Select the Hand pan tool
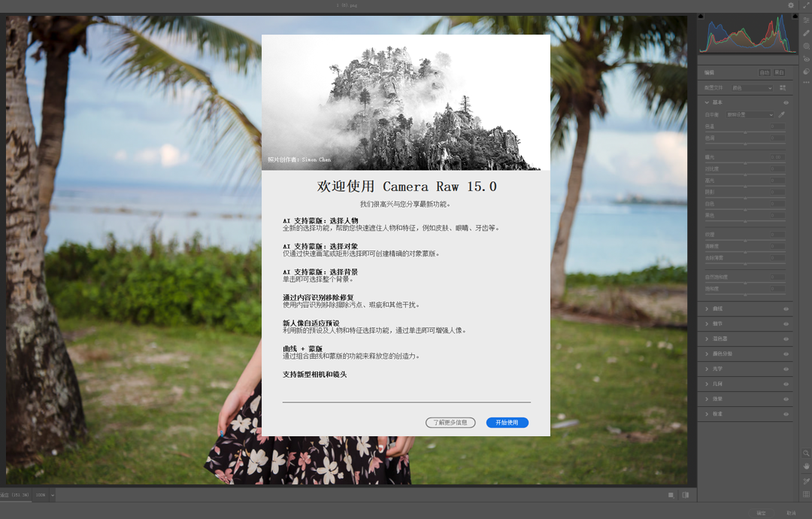 pos(806,466)
